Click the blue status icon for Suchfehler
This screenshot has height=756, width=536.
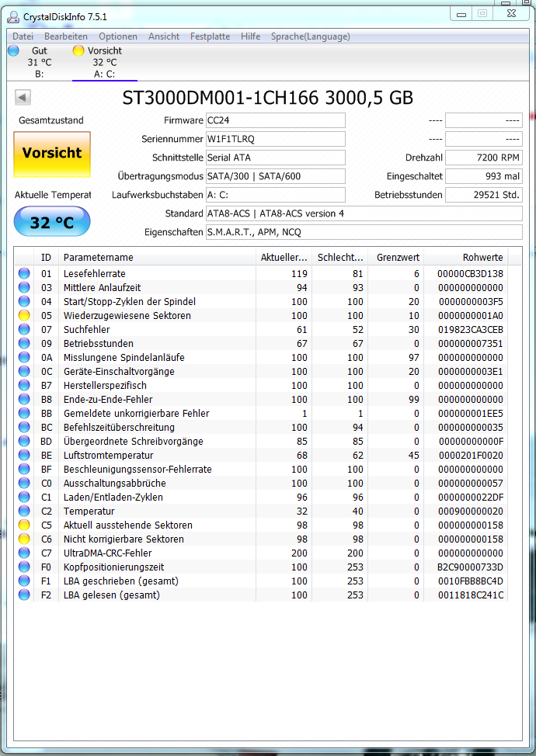pos(24,329)
